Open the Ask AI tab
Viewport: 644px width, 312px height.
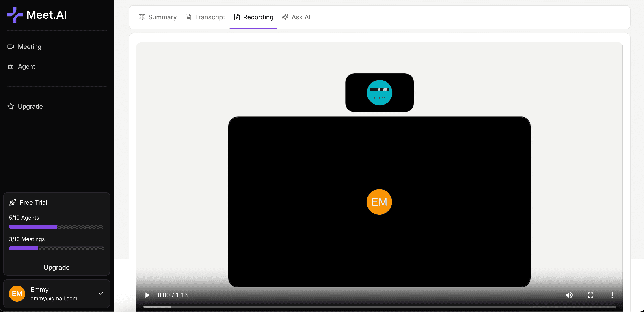point(296,17)
